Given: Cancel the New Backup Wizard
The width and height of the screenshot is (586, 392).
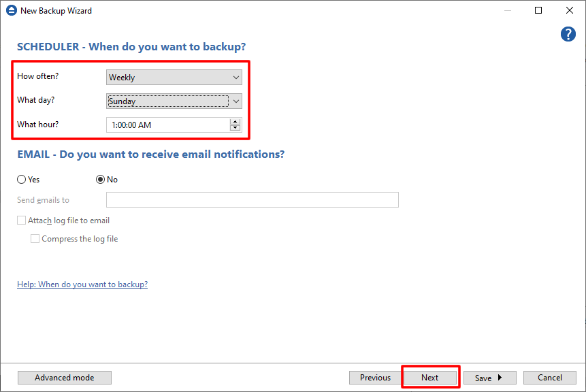Looking at the screenshot, I should [550, 378].
